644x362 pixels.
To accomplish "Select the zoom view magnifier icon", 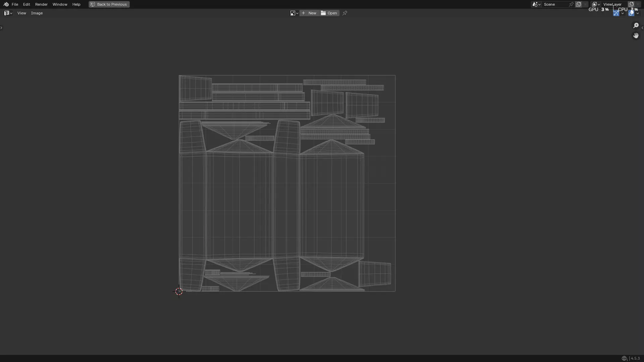I will [x=636, y=25].
